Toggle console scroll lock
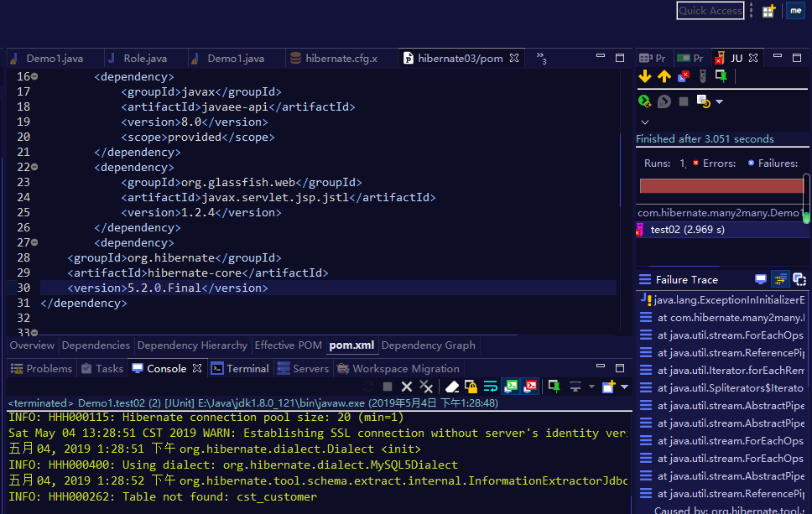Screen dimensions: 812x514 (471, 387)
